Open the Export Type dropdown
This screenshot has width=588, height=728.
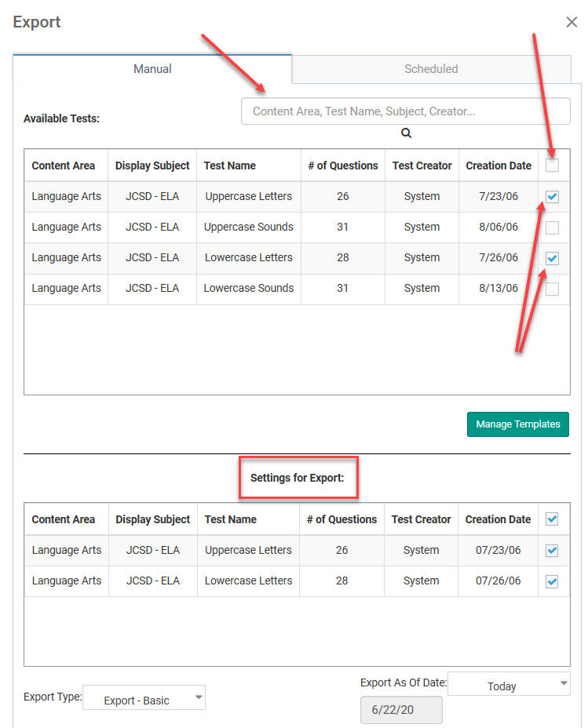(x=144, y=698)
